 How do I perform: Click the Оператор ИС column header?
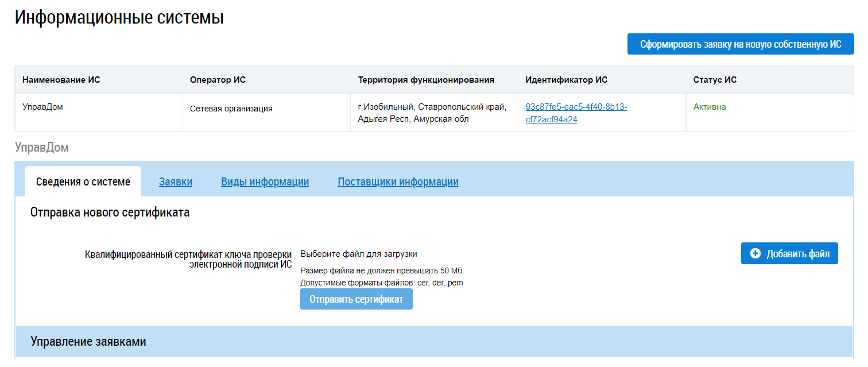point(218,80)
